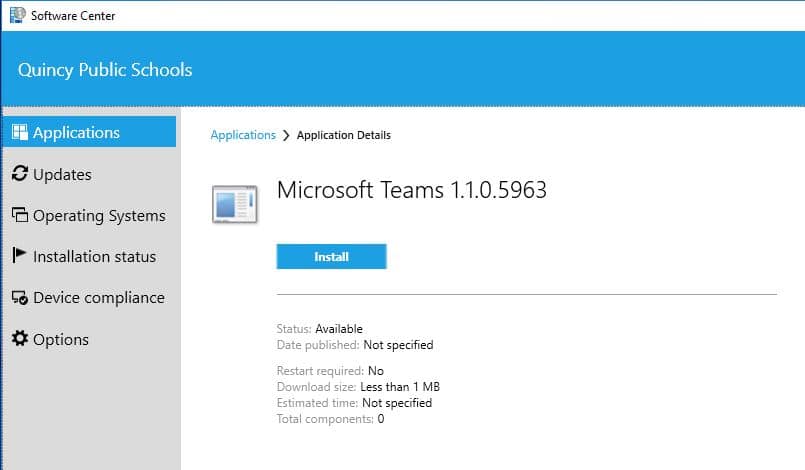
Task: Click the Options gear icon
Action: [19, 339]
